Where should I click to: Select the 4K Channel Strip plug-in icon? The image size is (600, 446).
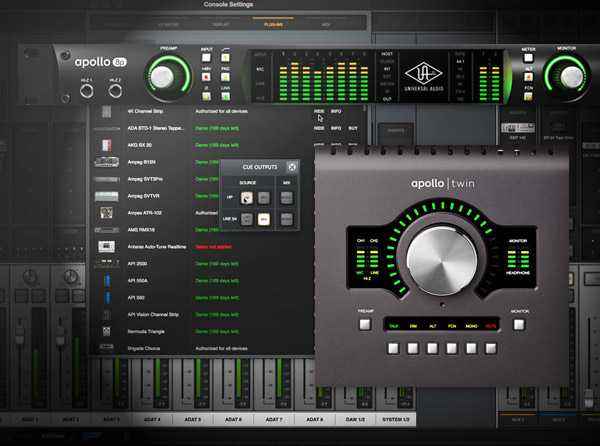tap(106, 112)
